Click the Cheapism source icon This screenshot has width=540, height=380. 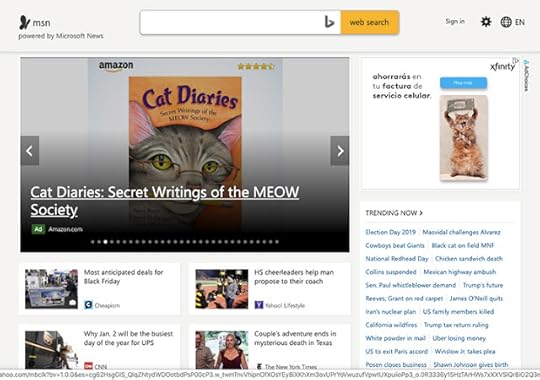coord(88,305)
